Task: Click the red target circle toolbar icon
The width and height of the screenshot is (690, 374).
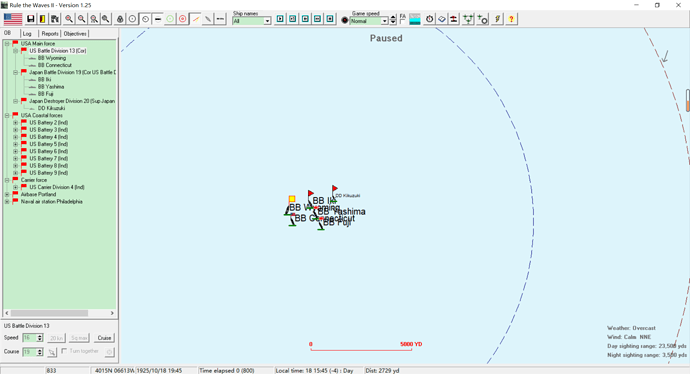Action: tap(183, 19)
